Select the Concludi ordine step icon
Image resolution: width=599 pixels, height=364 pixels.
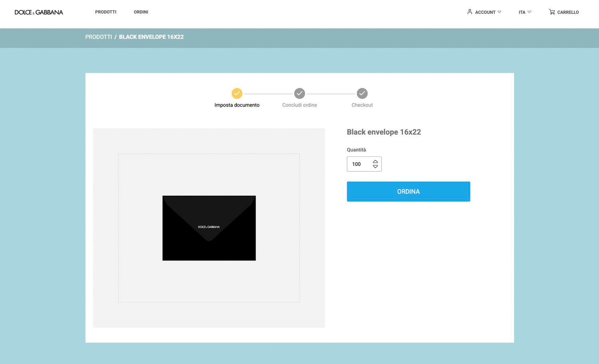tap(299, 93)
